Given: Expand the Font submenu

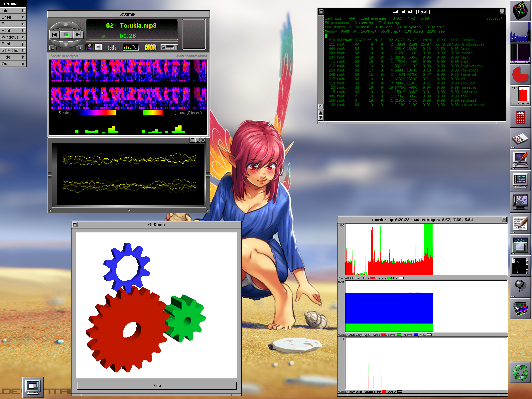Looking at the screenshot, I should (13, 31).
